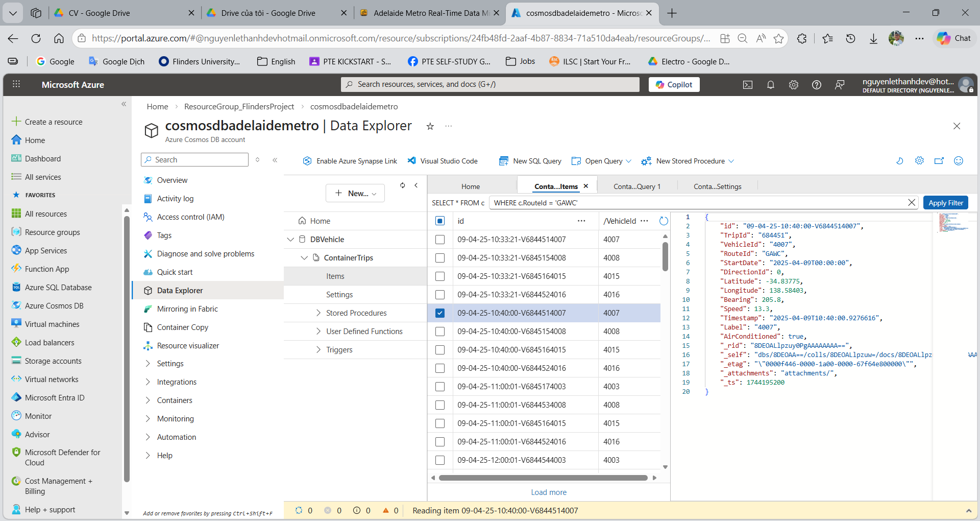
Task: Open Mirroring in Fabric menu item
Action: click(x=187, y=309)
